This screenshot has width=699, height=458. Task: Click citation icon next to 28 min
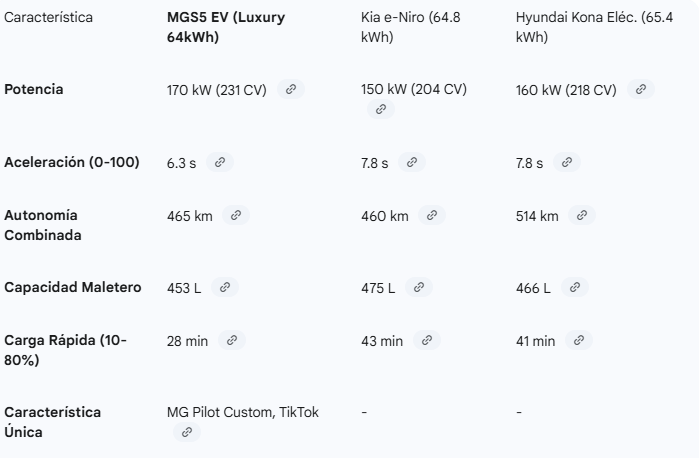232,340
